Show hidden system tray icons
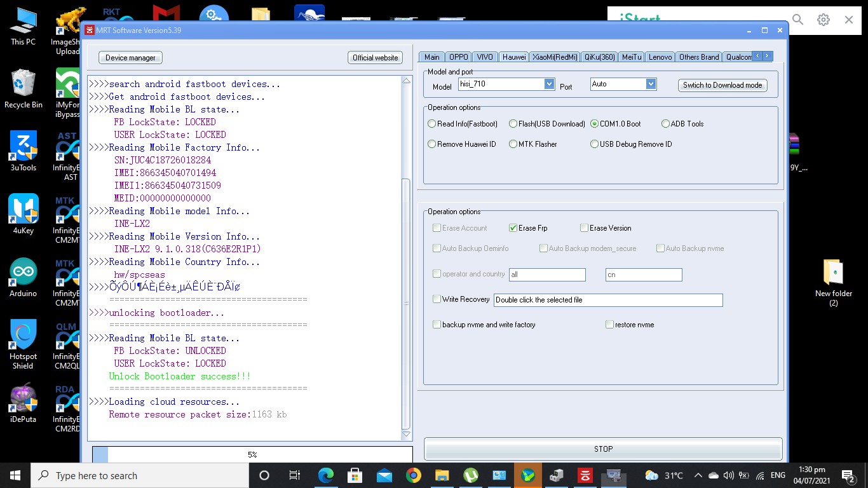This screenshot has height=488, width=868. coord(698,475)
